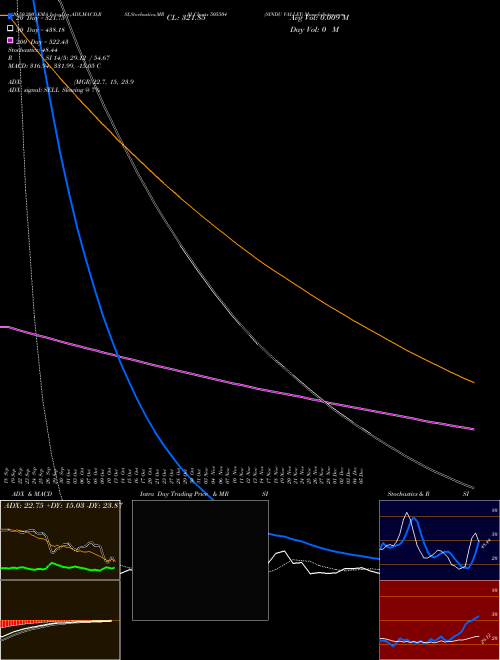The height and width of the screenshot is (660, 500).
Task: Click the 'SI 14/3: 29.12 / 54.67' RSI reading
Action: [77, 58]
